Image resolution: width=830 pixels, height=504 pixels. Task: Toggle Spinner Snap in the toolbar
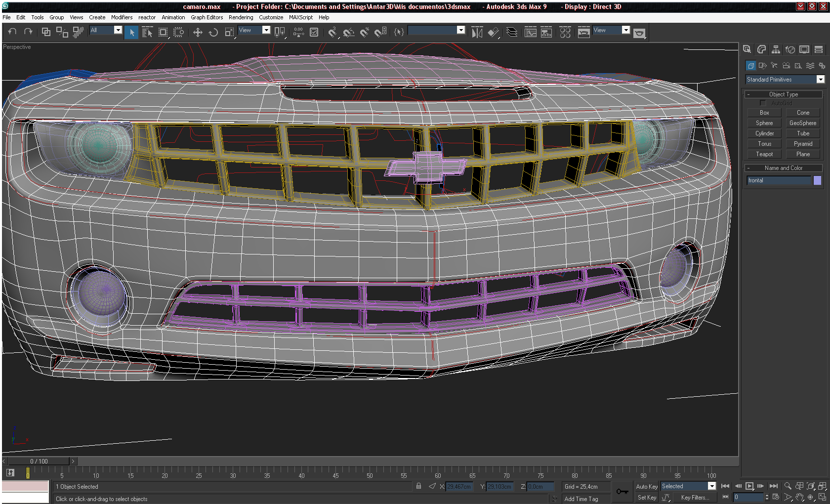[x=380, y=32]
